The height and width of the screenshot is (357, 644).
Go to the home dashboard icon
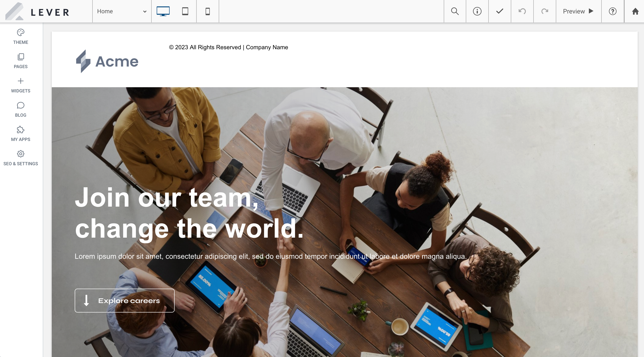point(635,11)
